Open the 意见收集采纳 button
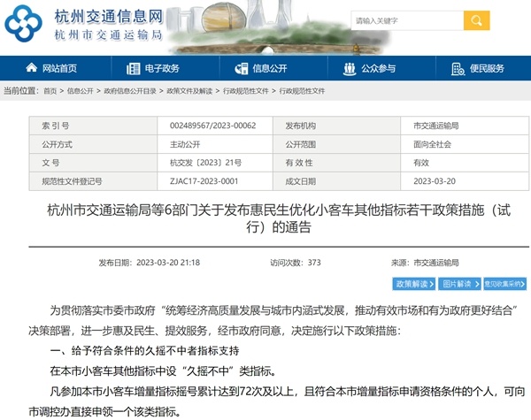531x420 pixels. [504, 284]
